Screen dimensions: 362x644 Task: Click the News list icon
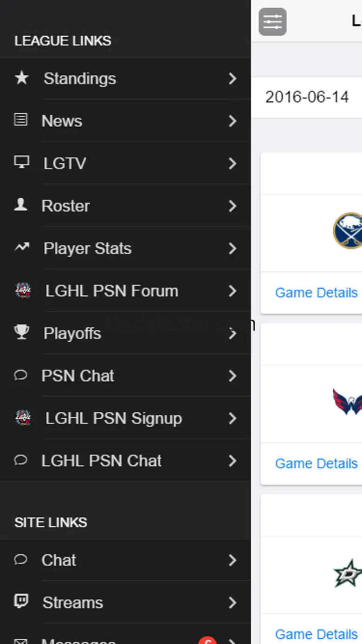[20, 120]
